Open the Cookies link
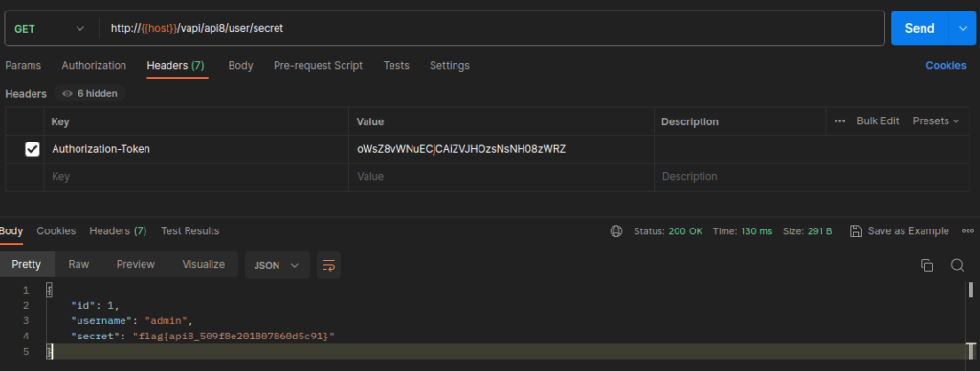980x371 pixels. point(946,66)
